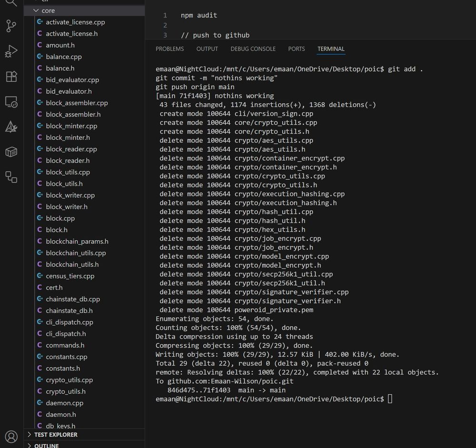The width and height of the screenshot is (476, 448).
Task: Open daemon.cpp file
Action: pos(84,402)
